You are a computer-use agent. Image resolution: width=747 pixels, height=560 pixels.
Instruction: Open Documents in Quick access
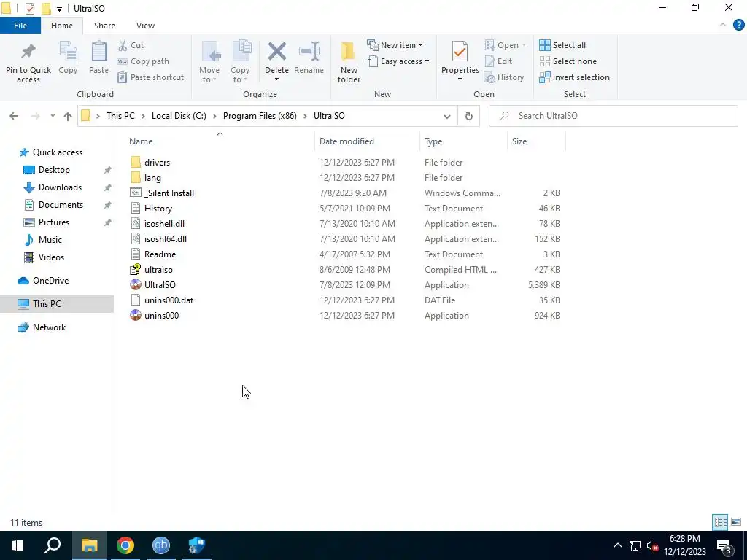61,205
